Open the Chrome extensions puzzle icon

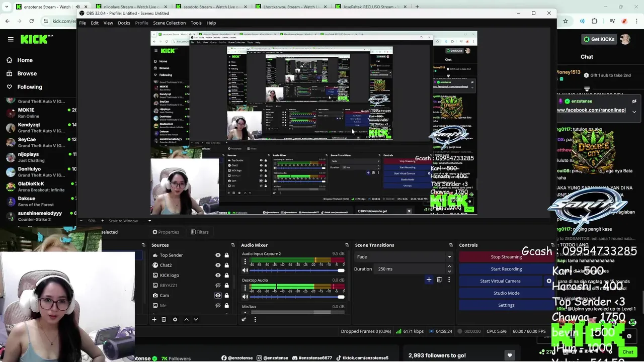pos(595,21)
